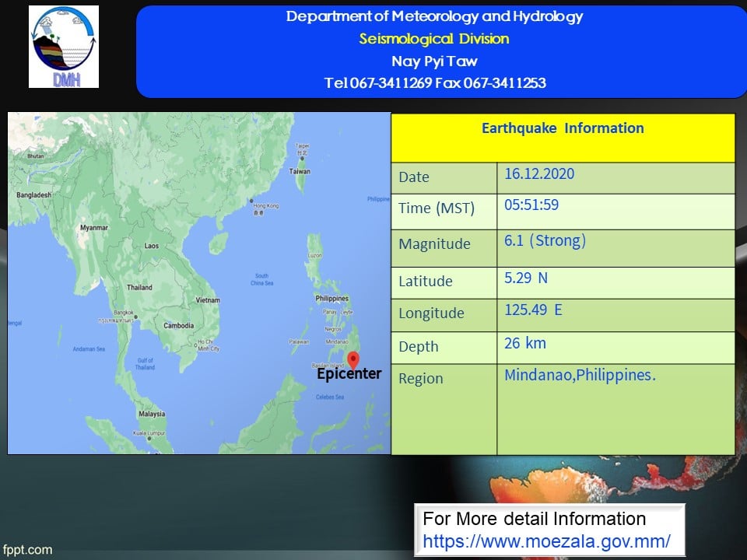The image size is (747, 560).
Task: Click 'Bangkok' city label on map
Action: coord(124,313)
